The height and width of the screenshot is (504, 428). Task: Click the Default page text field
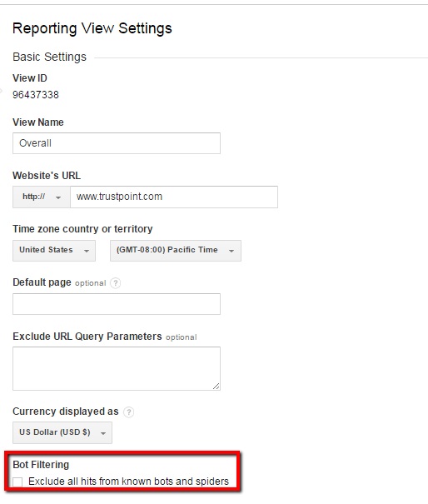click(x=117, y=304)
